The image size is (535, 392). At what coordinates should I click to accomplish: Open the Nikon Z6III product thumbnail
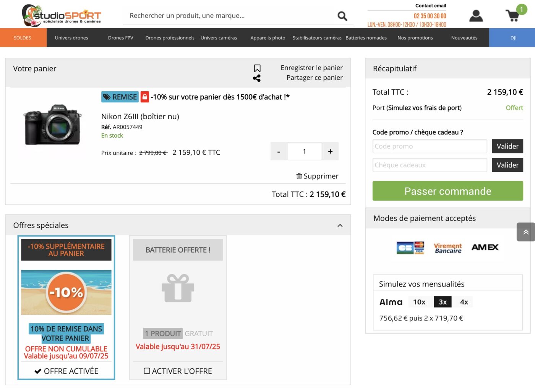point(52,125)
